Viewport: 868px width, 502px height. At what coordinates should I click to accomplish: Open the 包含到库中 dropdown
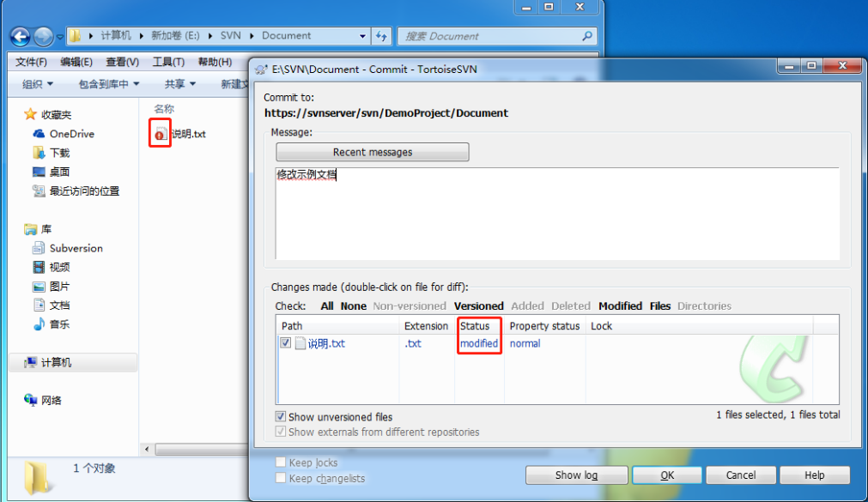point(109,84)
